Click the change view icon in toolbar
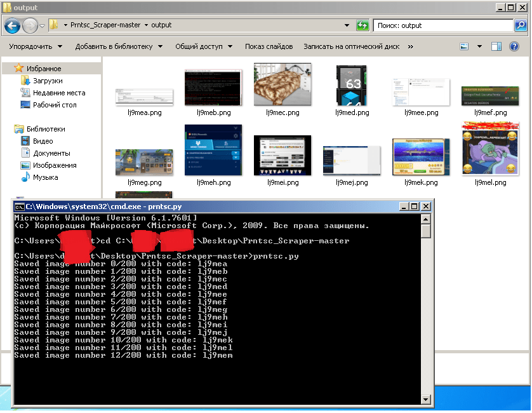This screenshot has width=532, height=413. point(464,46)
